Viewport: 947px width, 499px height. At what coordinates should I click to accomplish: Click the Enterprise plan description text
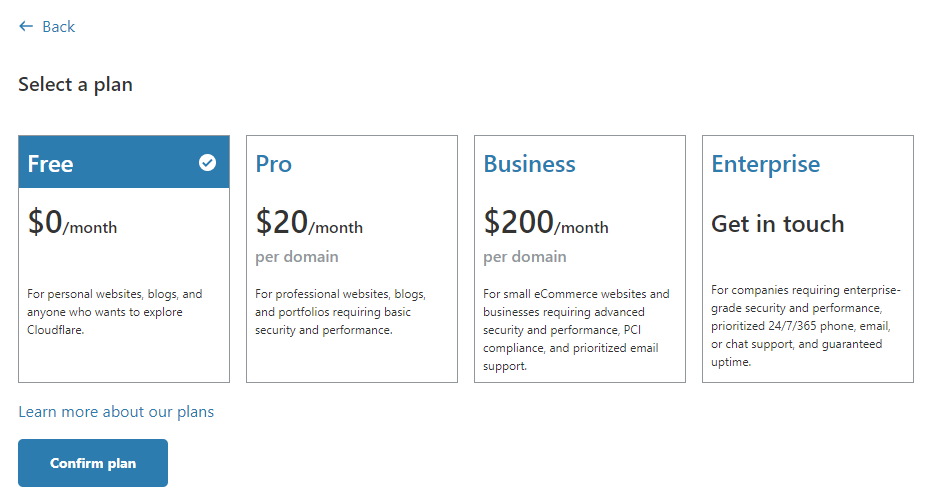coord(805,326)
